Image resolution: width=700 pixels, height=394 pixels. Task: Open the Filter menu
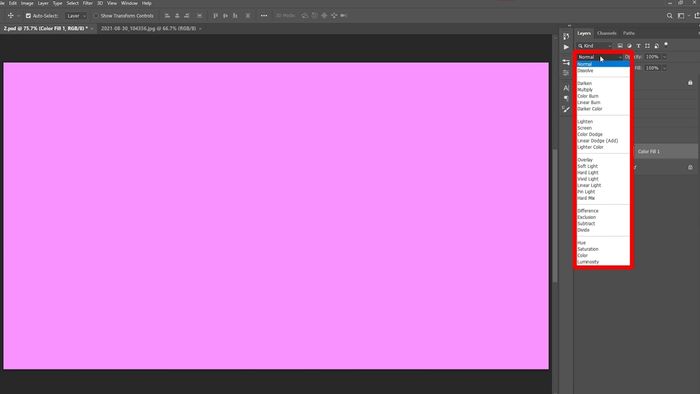[x=88, y=3]
